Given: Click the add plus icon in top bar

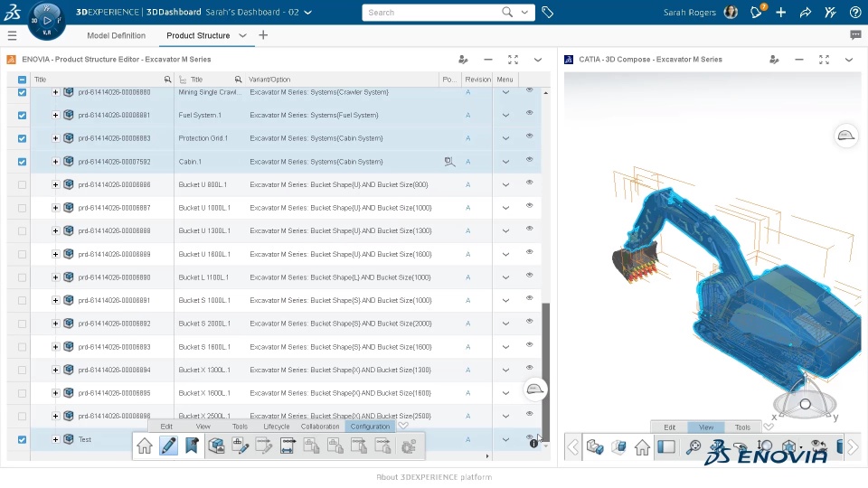Looking at the screenshot, I should tap(780, 12).
